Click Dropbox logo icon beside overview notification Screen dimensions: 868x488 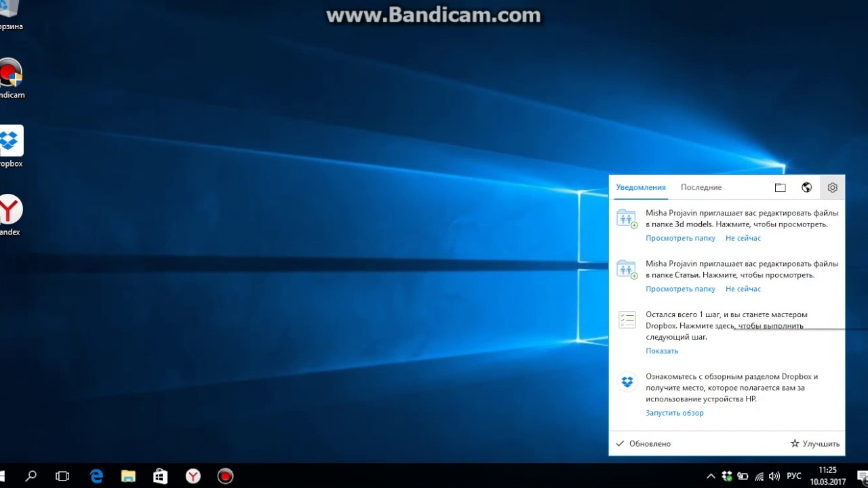627,382
